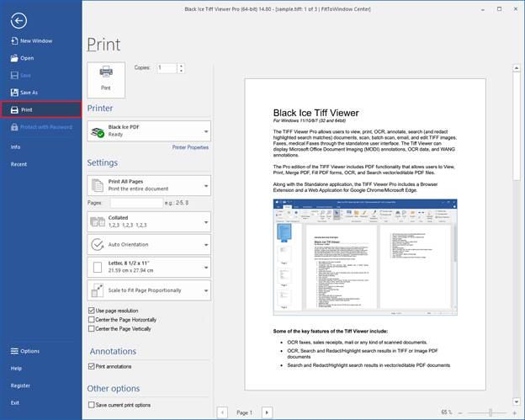Expand the Auto Orientation dropdown

(x=149, y=244)
